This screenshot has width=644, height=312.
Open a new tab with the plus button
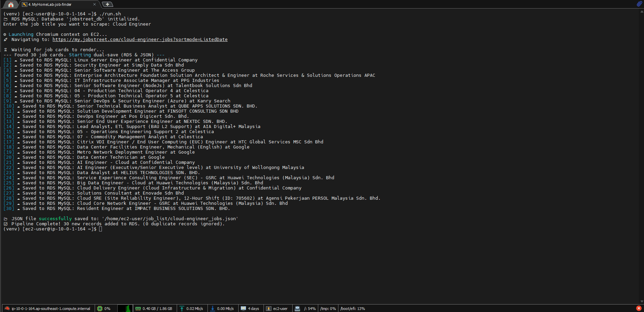[107, 4]
